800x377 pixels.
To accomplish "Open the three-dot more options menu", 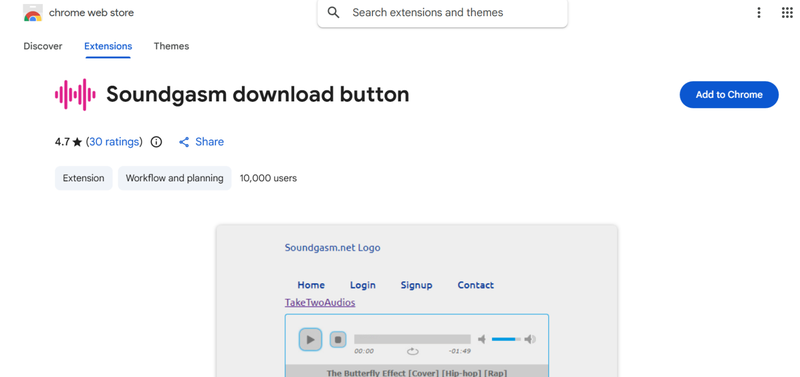I will [759, 13].
